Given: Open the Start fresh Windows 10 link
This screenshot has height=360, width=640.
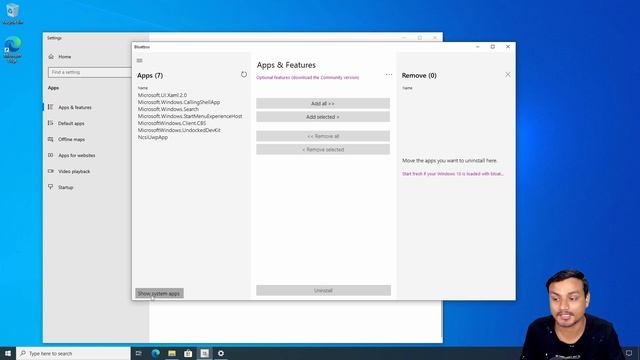Looking at the screenshot, I should click(x=453, y=174).
